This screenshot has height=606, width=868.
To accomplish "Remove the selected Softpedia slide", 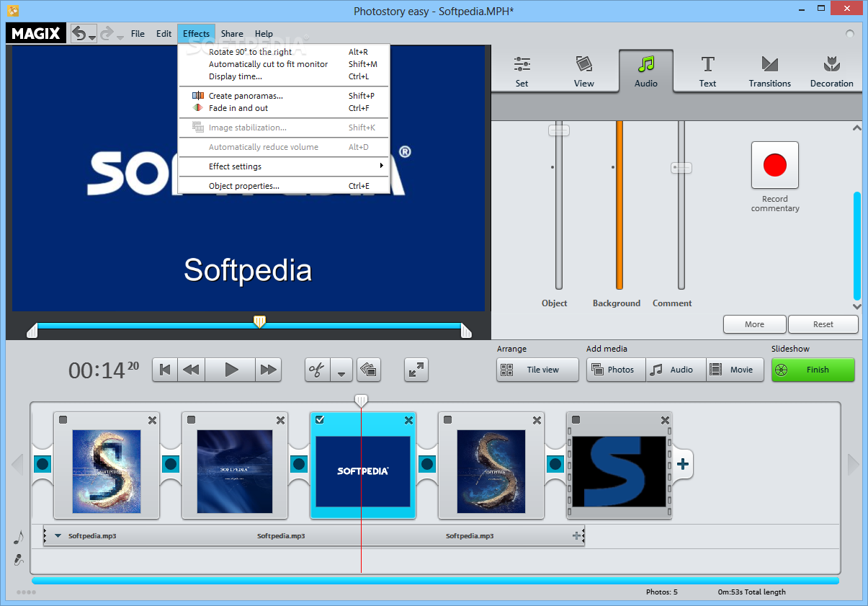I will tap(408, 420).
